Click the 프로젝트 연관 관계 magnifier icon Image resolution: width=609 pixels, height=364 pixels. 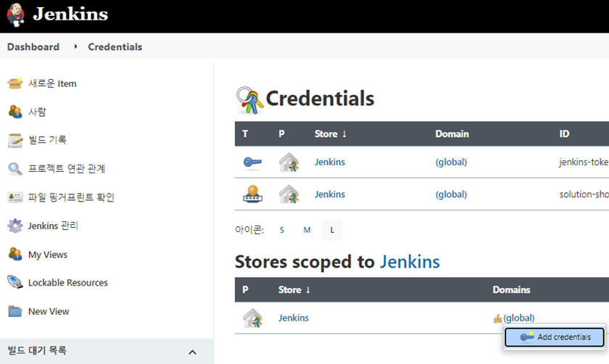tap(15, 169)
